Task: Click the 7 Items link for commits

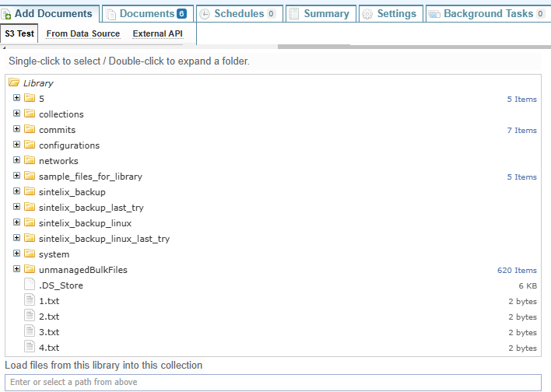Action: [x=521, y=131]
